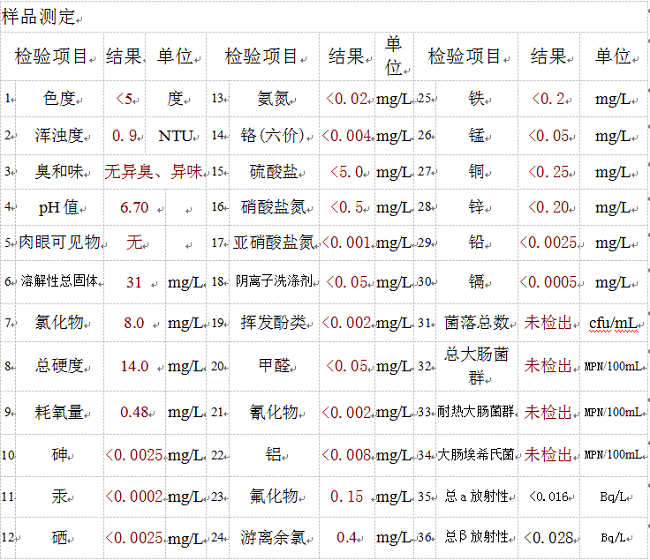Click the 氯化物 result value 8.0
The height and width of the screenshot is (560, 650).
(x=133, y=323)
